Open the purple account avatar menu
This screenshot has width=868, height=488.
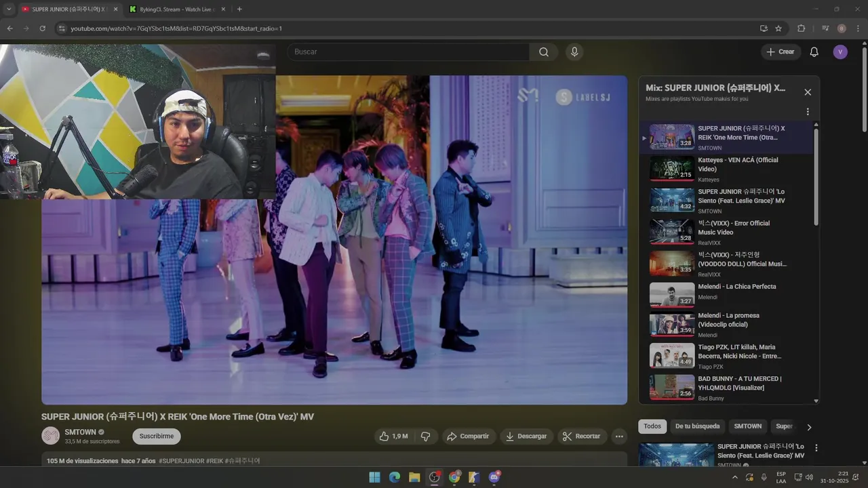click(x=840, y=52)
